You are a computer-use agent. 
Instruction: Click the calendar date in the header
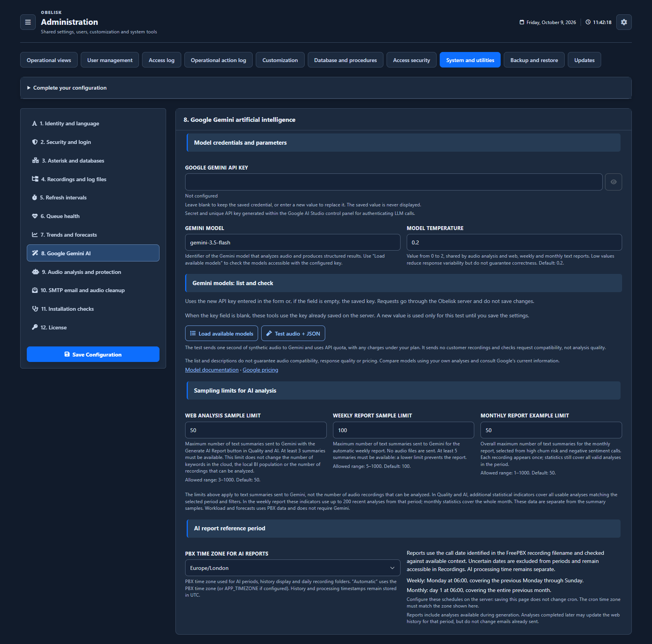[548, 23]
